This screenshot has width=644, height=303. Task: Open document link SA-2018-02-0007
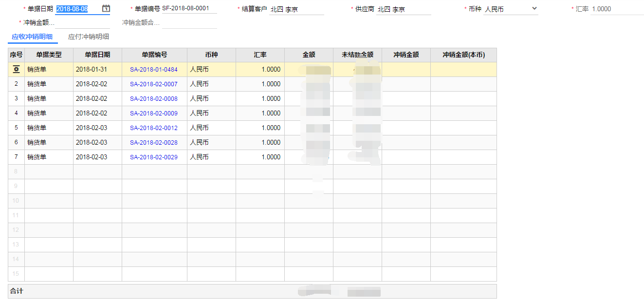click(153, 84)
